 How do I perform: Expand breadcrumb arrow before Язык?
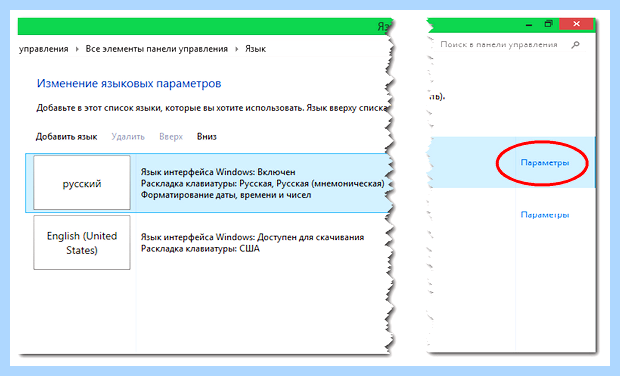pos(236,49)
